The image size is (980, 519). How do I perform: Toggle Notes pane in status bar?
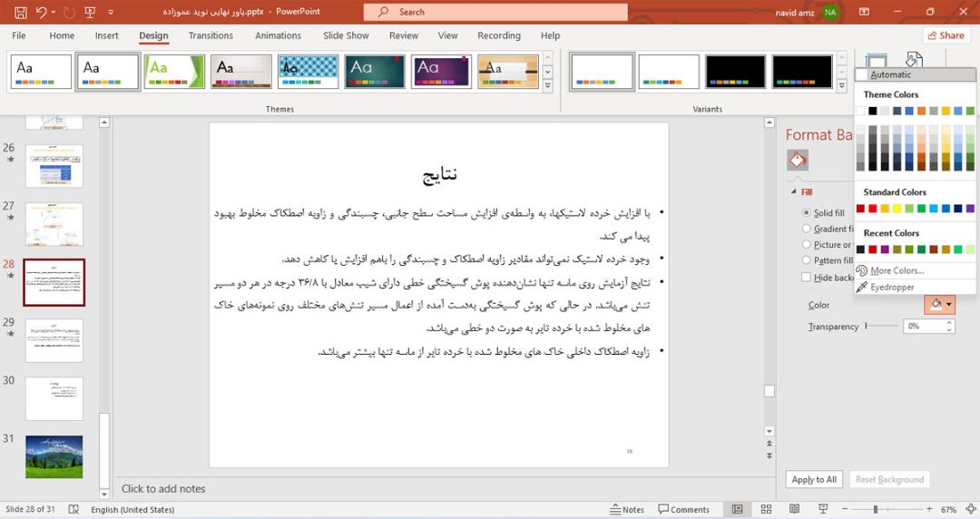[627, 510]
